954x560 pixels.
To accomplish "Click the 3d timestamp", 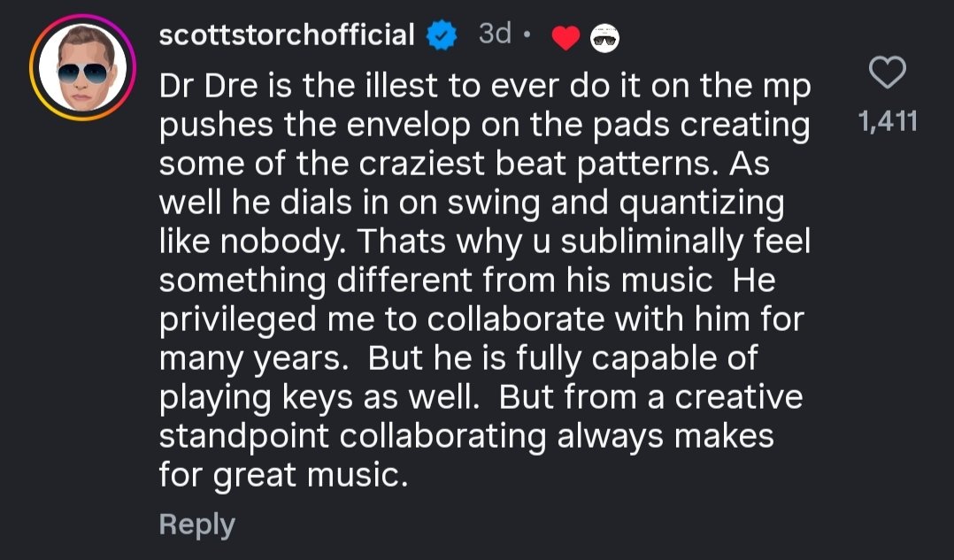I will (495, 35).
